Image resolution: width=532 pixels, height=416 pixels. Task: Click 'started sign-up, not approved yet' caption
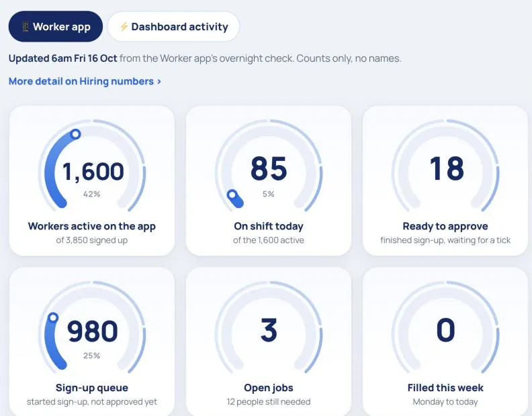point(91,402)
